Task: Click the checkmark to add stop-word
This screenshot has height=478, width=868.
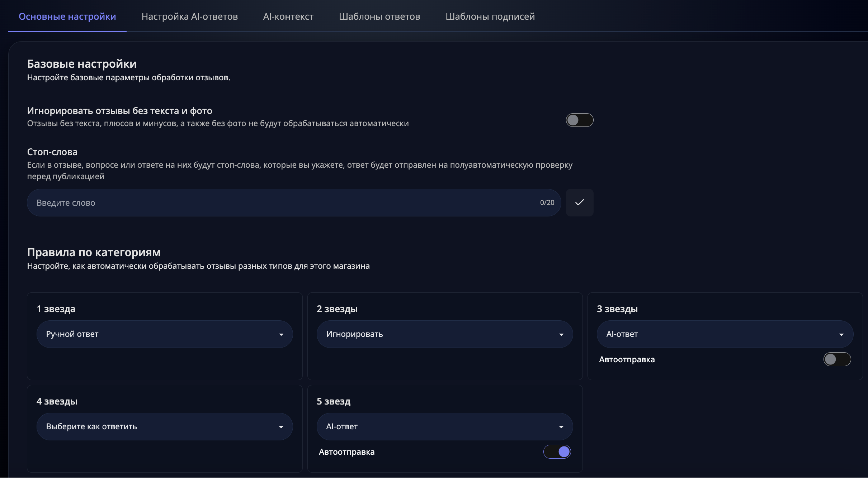Action: 579,202
